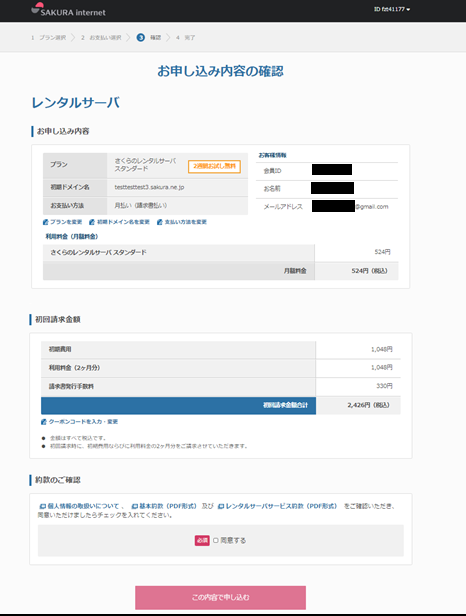This screenshot has width=466, height=616.
Task: Open the レンタルサーバサービス約款 (PDF形式) link text
Action: pyautogui.click(x=281, y=506)
